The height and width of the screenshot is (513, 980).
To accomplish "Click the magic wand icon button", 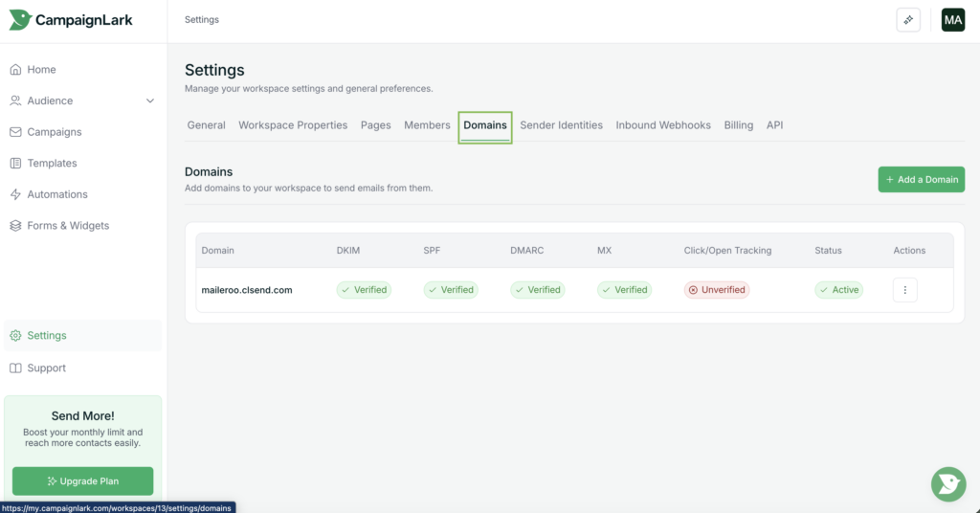I will pos(907,20).
